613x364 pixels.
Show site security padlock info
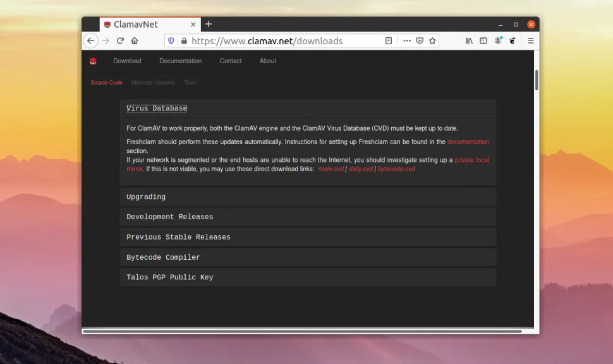point(184,40)
